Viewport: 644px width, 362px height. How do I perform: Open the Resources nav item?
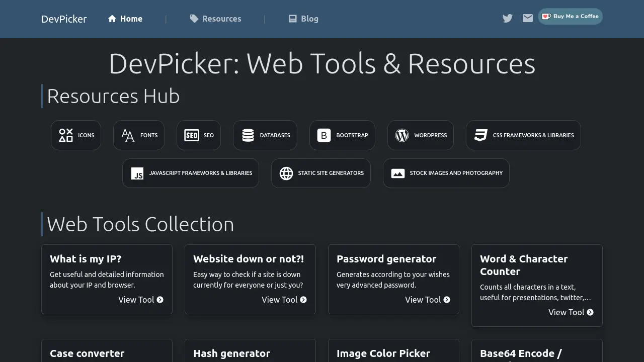(x=215, y=19)
